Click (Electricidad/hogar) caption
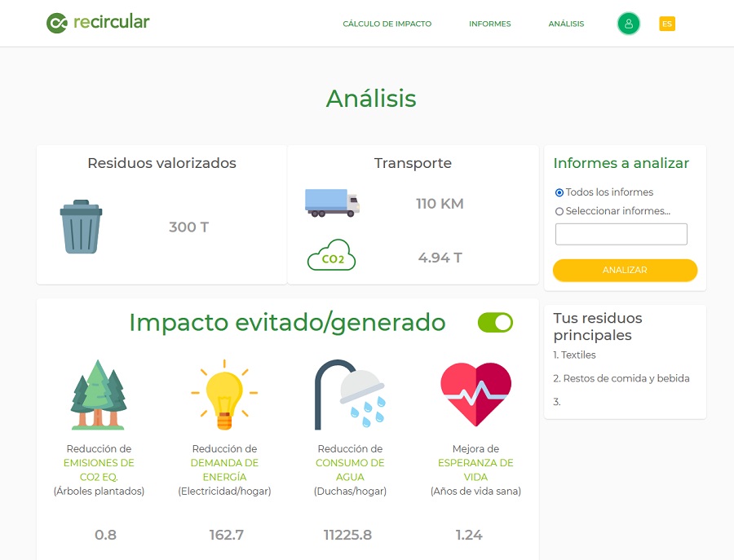 [224, 492]
